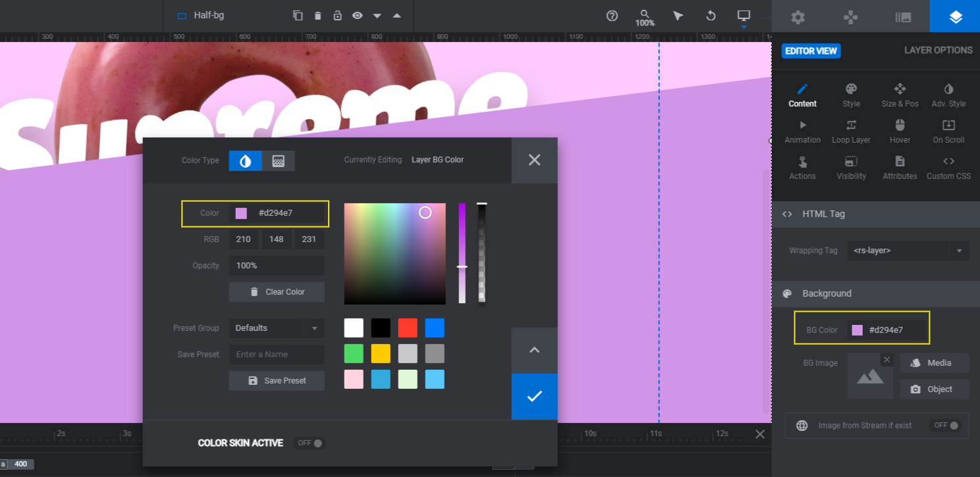This screenshot has width=980, height=477.
Task: Click the Object button
Action: pos(935,389)
